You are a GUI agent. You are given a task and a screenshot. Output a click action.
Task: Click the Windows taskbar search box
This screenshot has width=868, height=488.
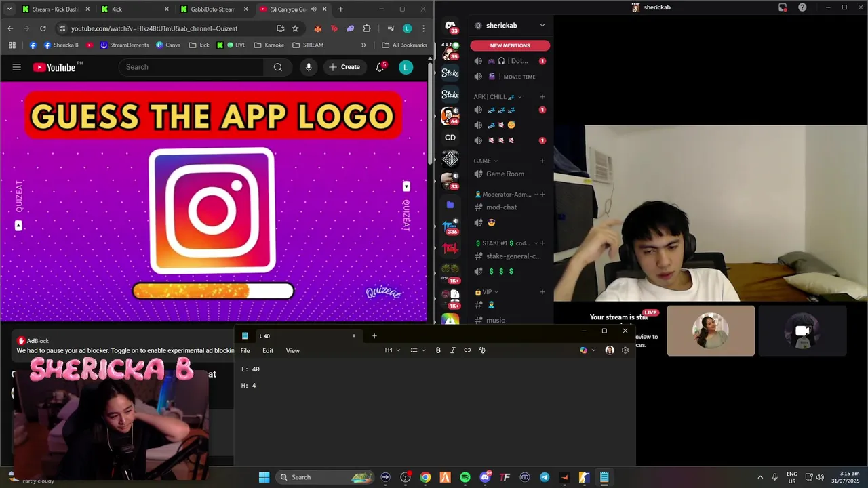[324, 477]
